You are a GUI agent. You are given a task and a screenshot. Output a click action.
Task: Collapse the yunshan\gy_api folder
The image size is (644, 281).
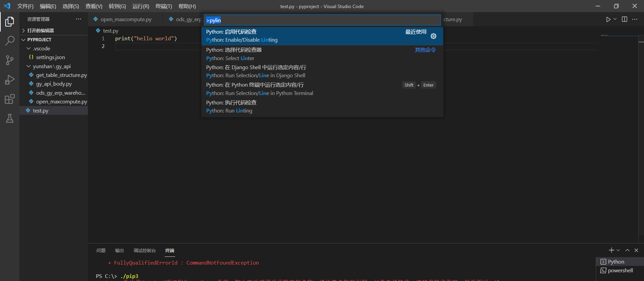pyautogui.click(x=54, y=66)
